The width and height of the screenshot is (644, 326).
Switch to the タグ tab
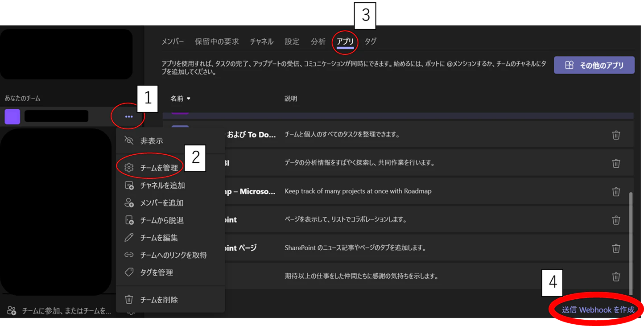point(371,41)
